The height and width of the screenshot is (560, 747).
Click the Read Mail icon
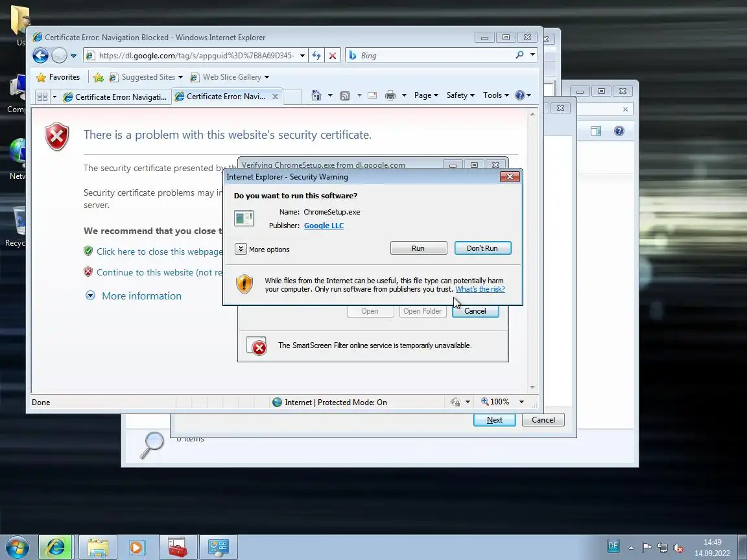point(373,95)
